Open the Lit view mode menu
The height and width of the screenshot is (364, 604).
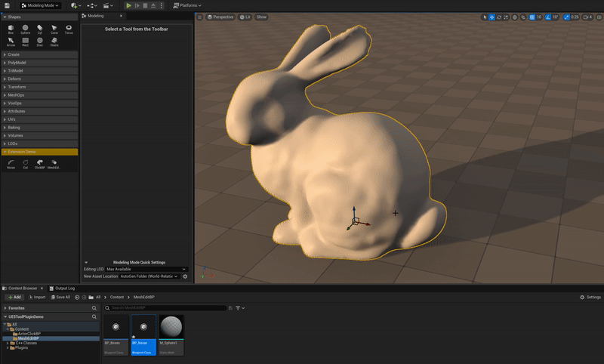[245, 17]
